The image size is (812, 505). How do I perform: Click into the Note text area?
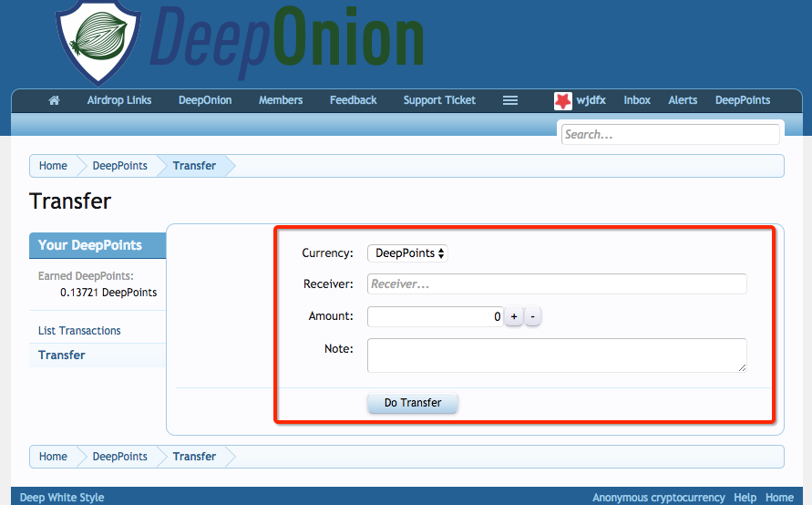[557, 356]
